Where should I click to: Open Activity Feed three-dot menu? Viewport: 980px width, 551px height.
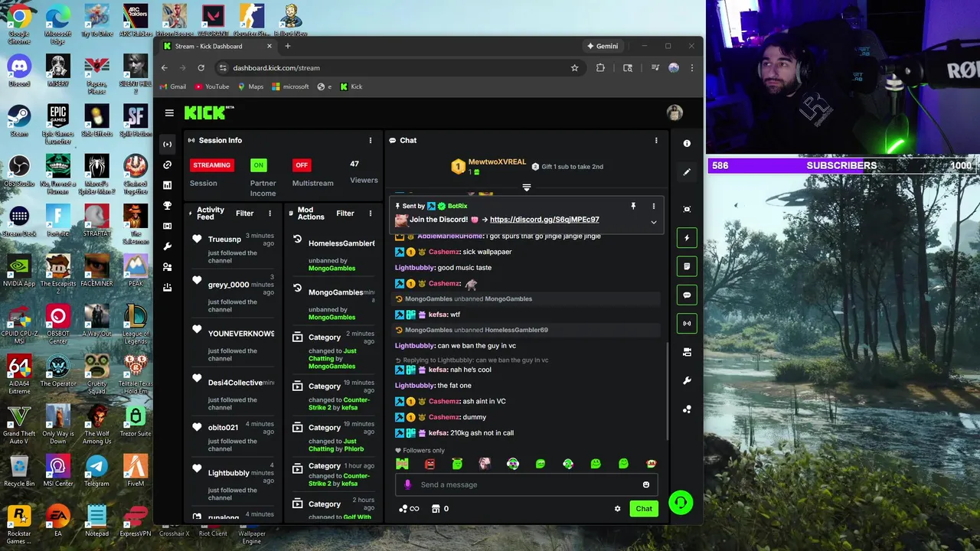(269, 214)
